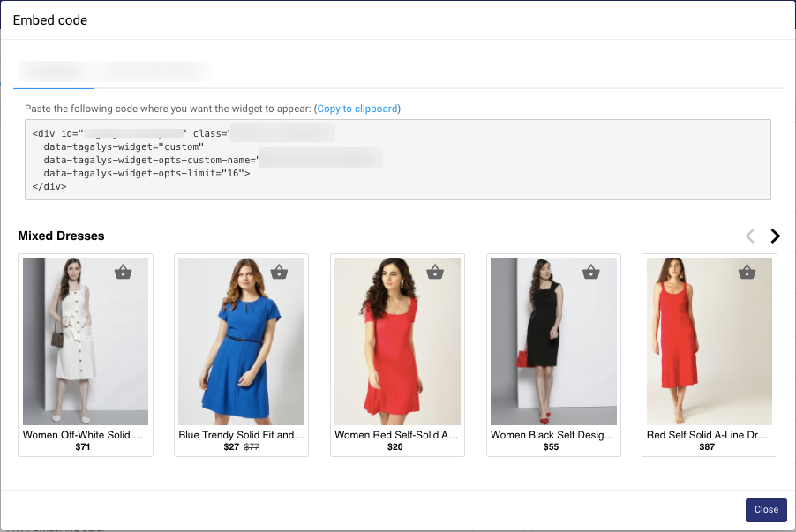This screenshot has width=796, height=532.
Task: Click the Mixed Dresses heading
Action: pyautogui.click(x=61, y=236)
